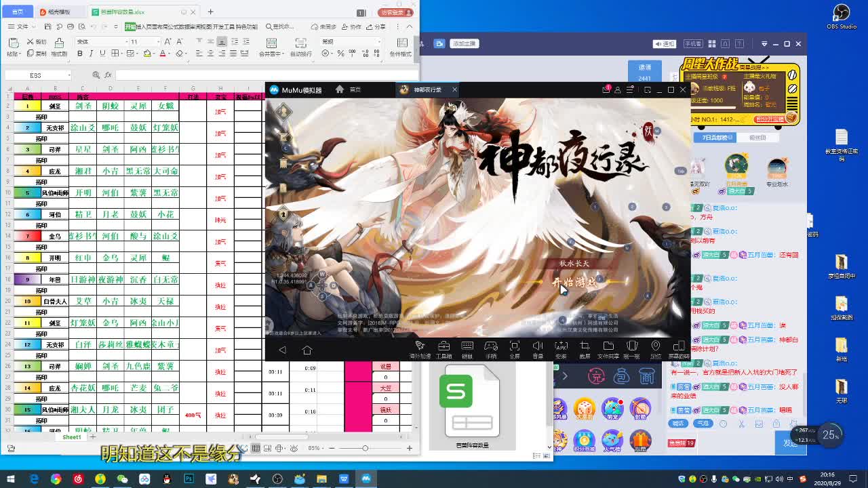Click the Bold button in WPS ribbon
868x488 pixels.
[x=80, y=54]
